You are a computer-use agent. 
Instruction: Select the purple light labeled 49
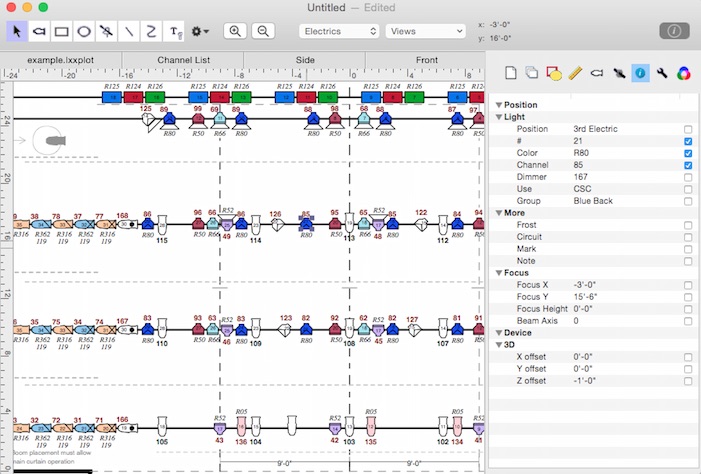point(227,224)
